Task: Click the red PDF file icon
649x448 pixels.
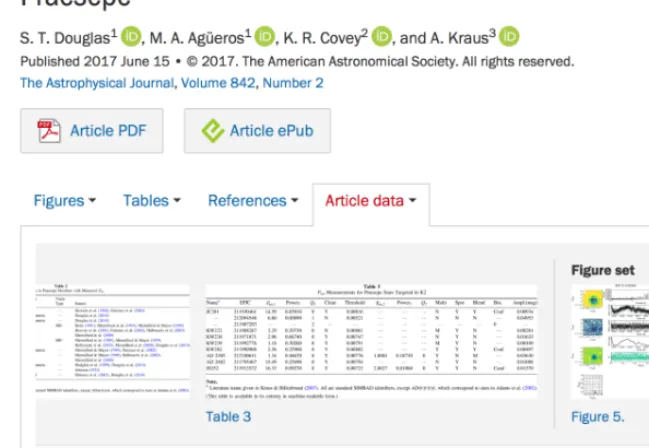Action: 49,131
